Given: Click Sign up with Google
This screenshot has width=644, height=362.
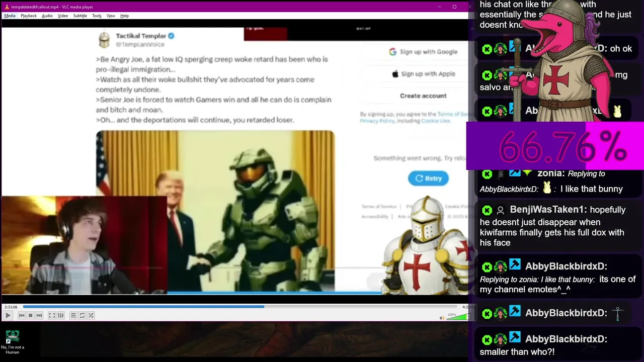Looking at the screenshot, I should [x=423, y=52].
